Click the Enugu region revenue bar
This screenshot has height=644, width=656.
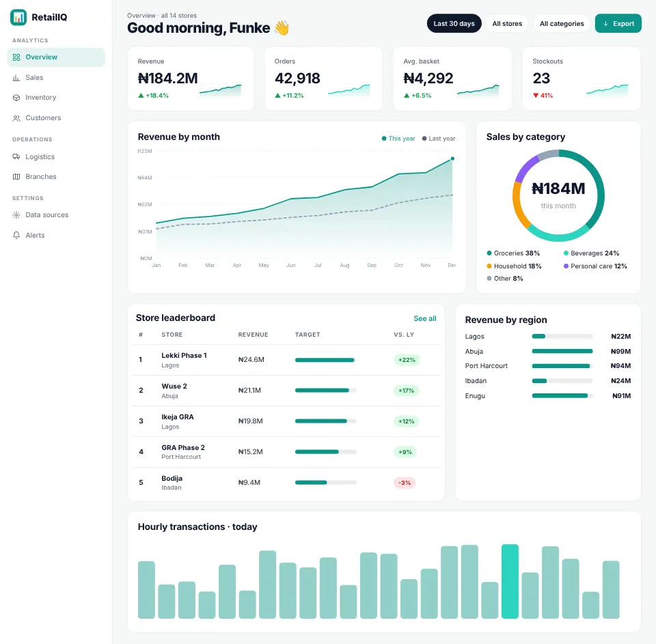(x=562, y=395)
